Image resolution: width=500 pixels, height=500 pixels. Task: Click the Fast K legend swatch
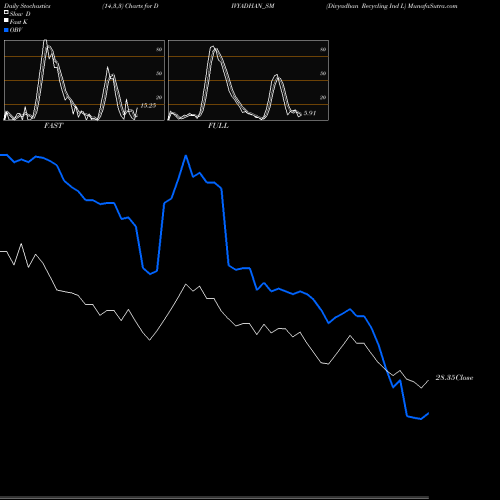(x=6, y=20)
